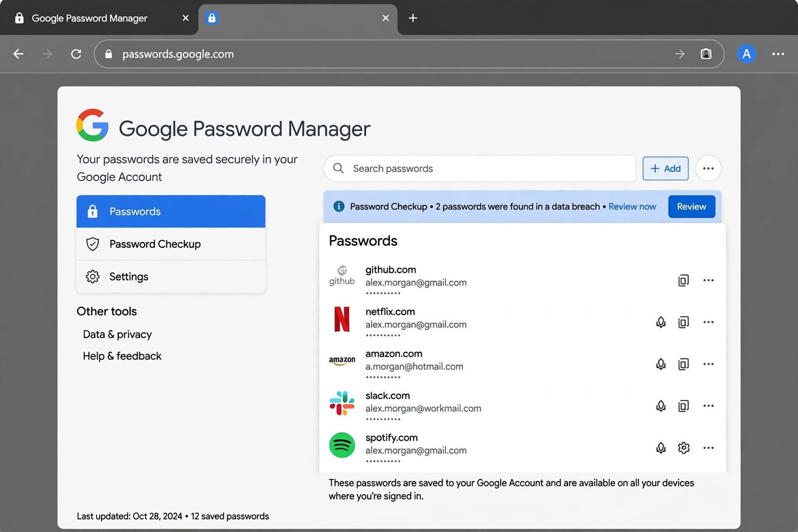Viewport: 798px width, 532px height.
Task: Click the blue Review button
Action: click(x=691, y=206)
